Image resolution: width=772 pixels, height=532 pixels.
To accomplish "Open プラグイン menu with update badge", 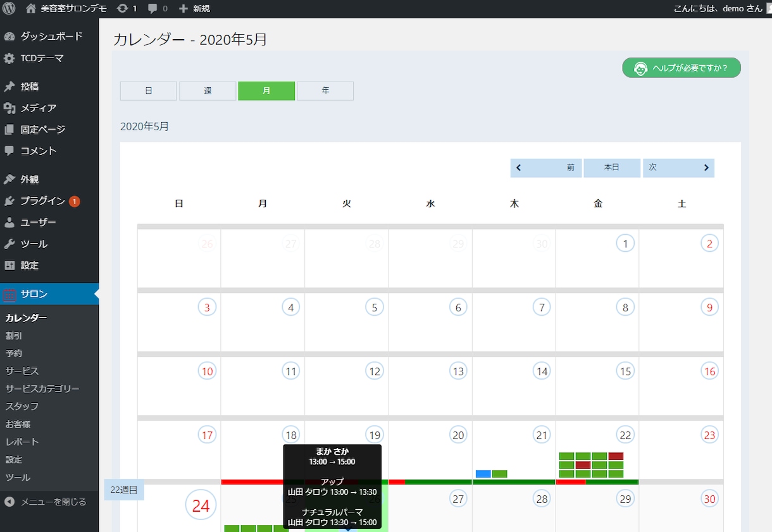I will point(49,201).
